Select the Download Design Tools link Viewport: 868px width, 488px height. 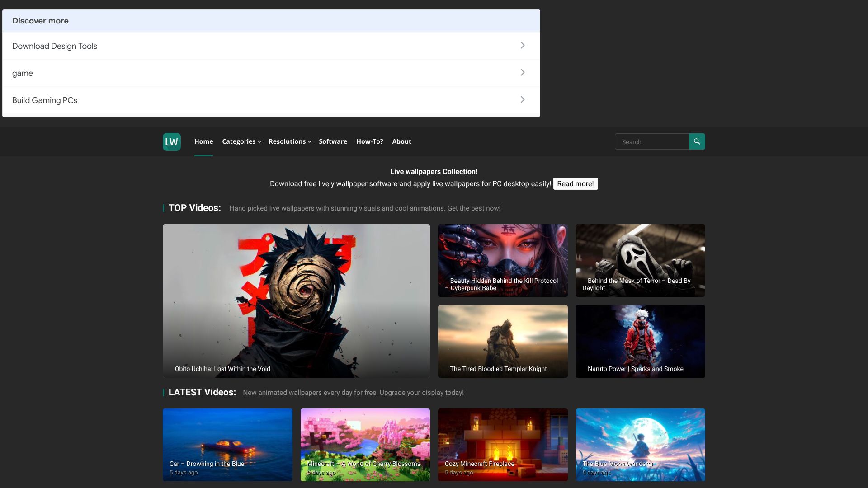pos(55,46)
